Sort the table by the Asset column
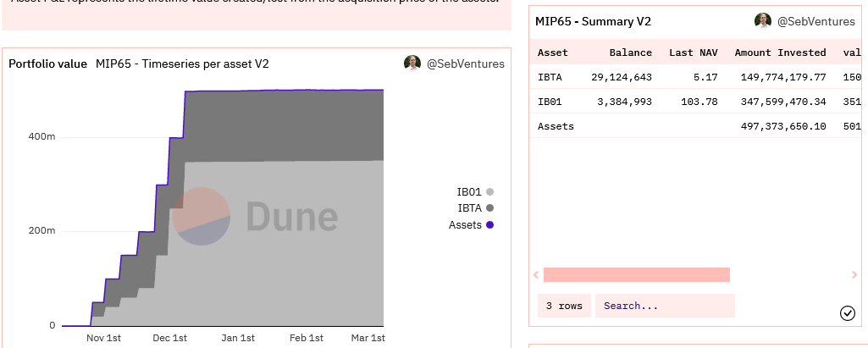The image size is (868, 348). [553, 52]
